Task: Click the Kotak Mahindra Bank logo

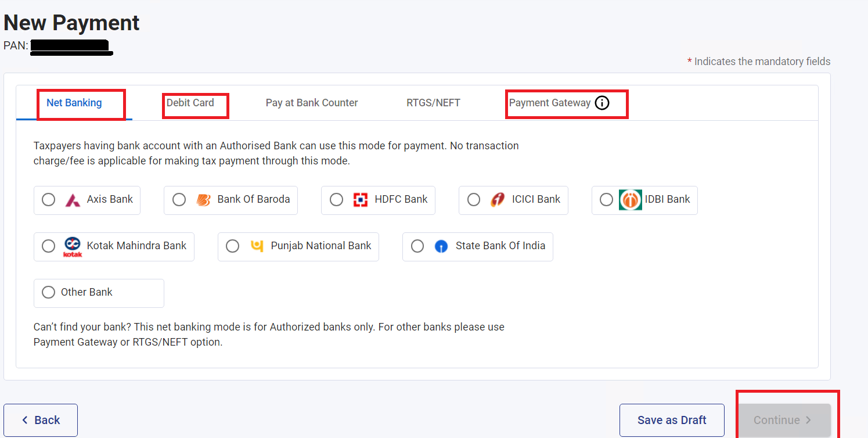Action: [73, 246]
